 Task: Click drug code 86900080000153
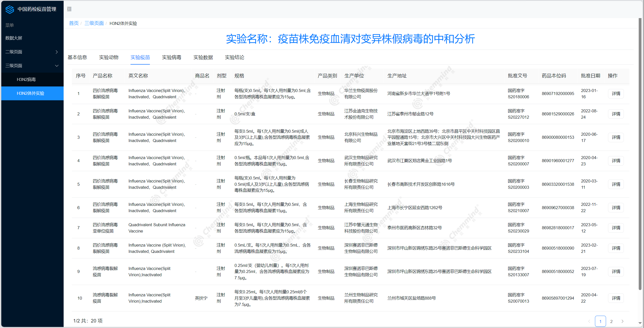[x=558, y=137]
